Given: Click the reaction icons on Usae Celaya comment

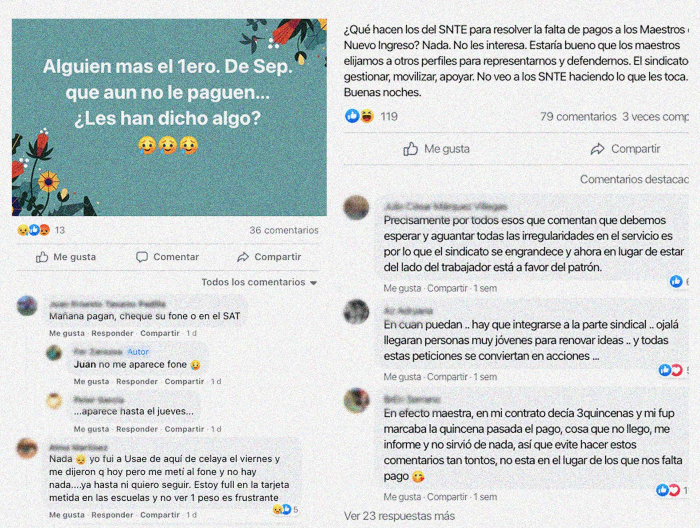Looking at the screenshot, I should click(x=282, y=509).
